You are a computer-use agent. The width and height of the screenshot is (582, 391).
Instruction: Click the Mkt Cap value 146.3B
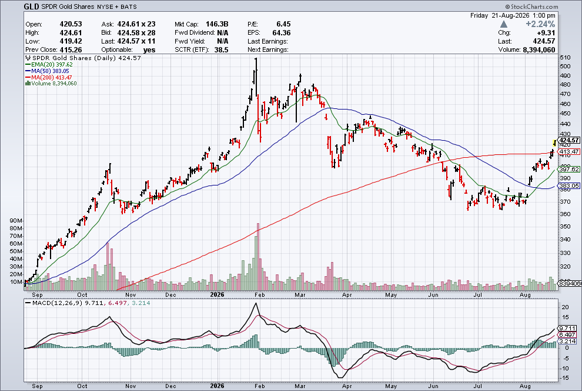tap(217, 24)
